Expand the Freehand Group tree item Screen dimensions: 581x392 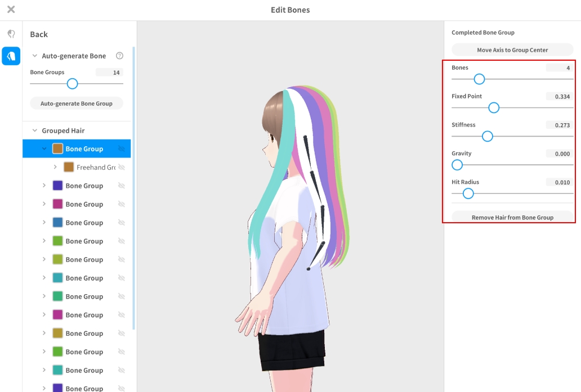point(55,167)
